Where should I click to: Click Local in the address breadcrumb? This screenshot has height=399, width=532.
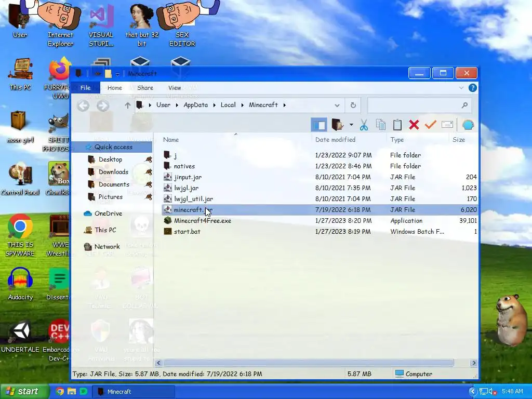click(228, 105)
